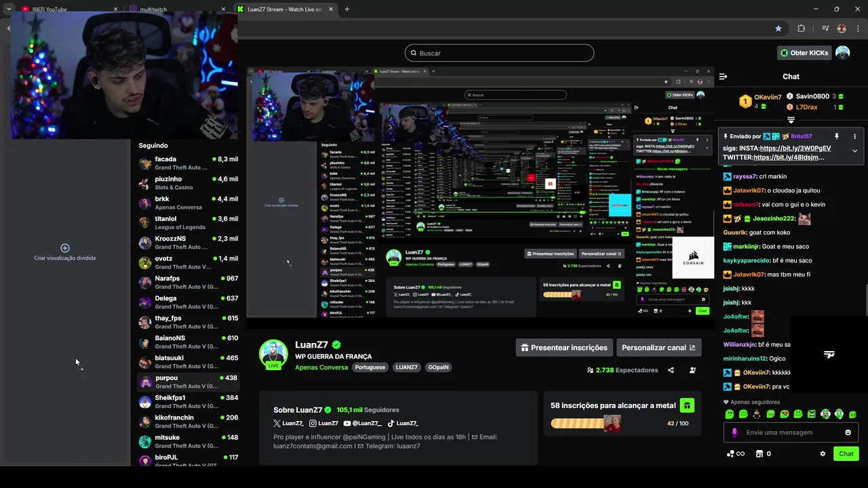Select biatsuuki channel in the sidebar
Image resolution: width=868 pixels, height=488 pixels.
click(188, 362)
